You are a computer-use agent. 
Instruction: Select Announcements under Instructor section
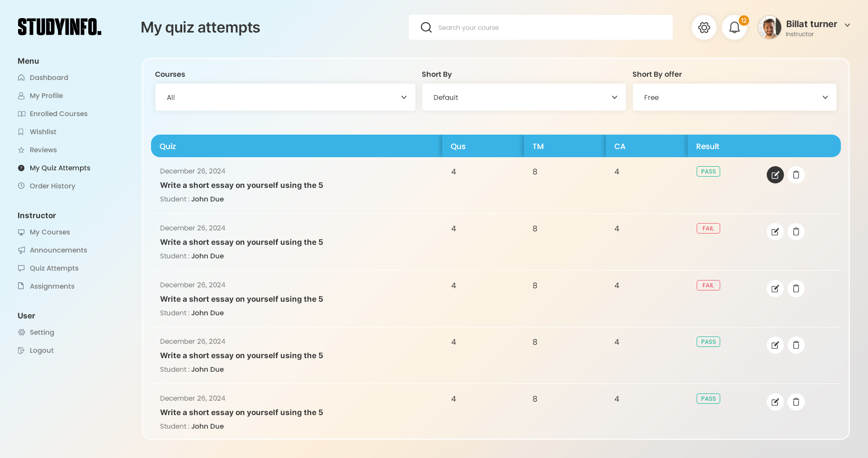tap(58, 250)
